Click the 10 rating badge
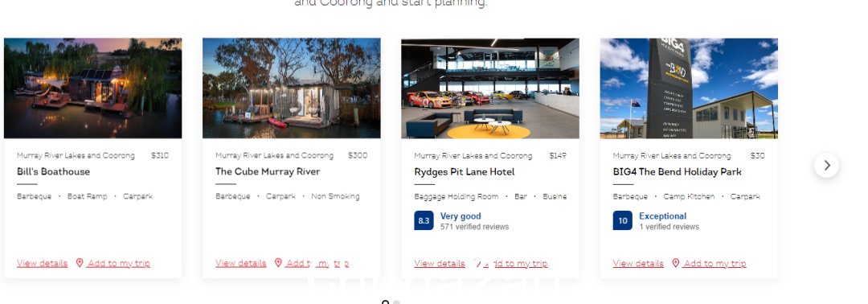 [x=623, y=220]
